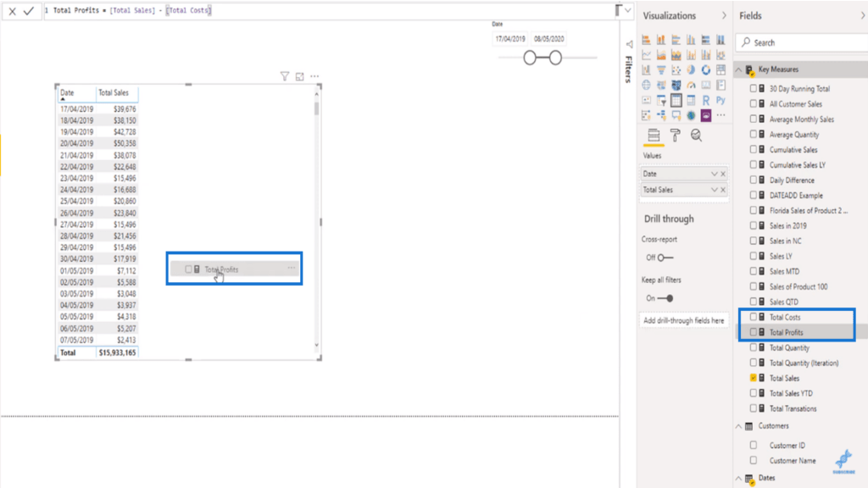
Task: Commit the formula with the checkmark
Action: coord(29,10)
